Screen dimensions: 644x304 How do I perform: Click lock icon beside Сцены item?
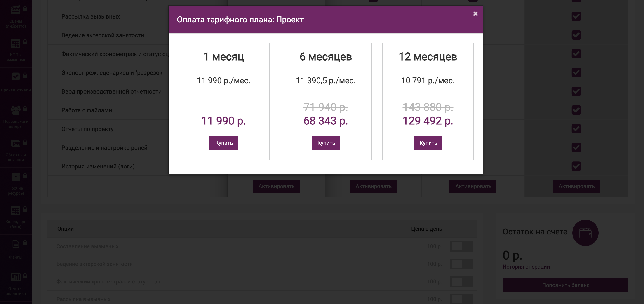[x=25, y=9]
